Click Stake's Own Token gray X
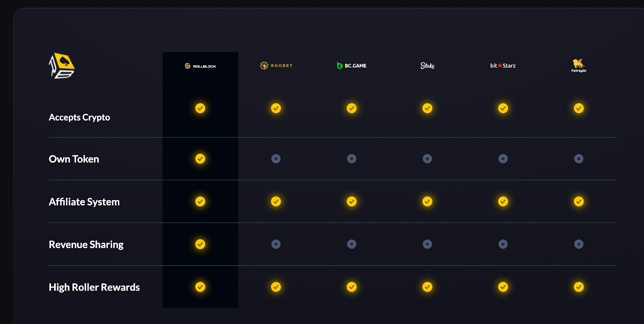Image resolution: width=644 pixels, height=324 pixels. (427, 159)
